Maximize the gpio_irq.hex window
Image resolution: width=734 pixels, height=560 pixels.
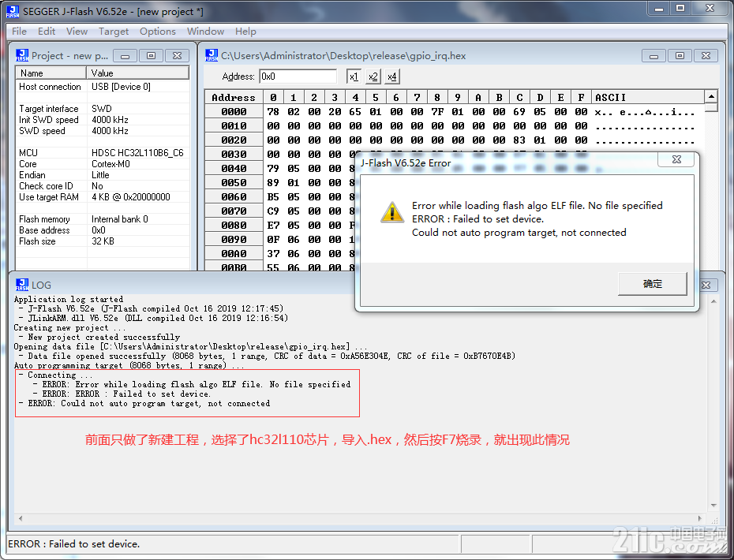[x=680, y=56]
